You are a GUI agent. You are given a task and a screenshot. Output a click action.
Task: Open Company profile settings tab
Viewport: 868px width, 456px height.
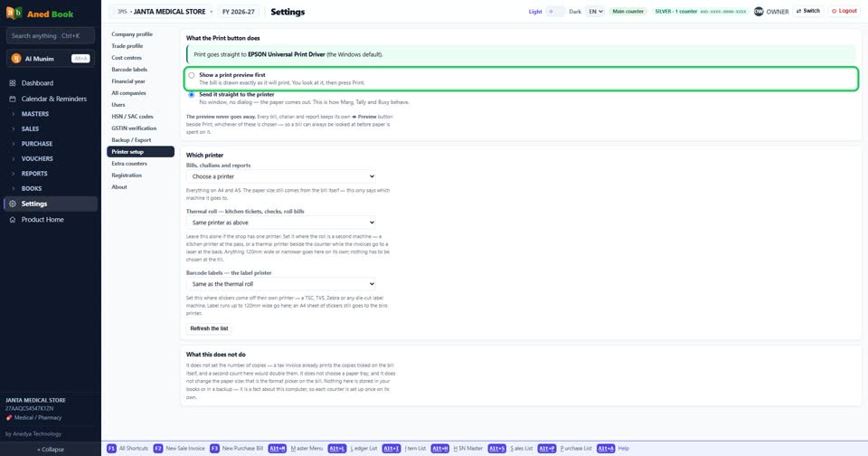pyautogui.click(x=140, y=34)
